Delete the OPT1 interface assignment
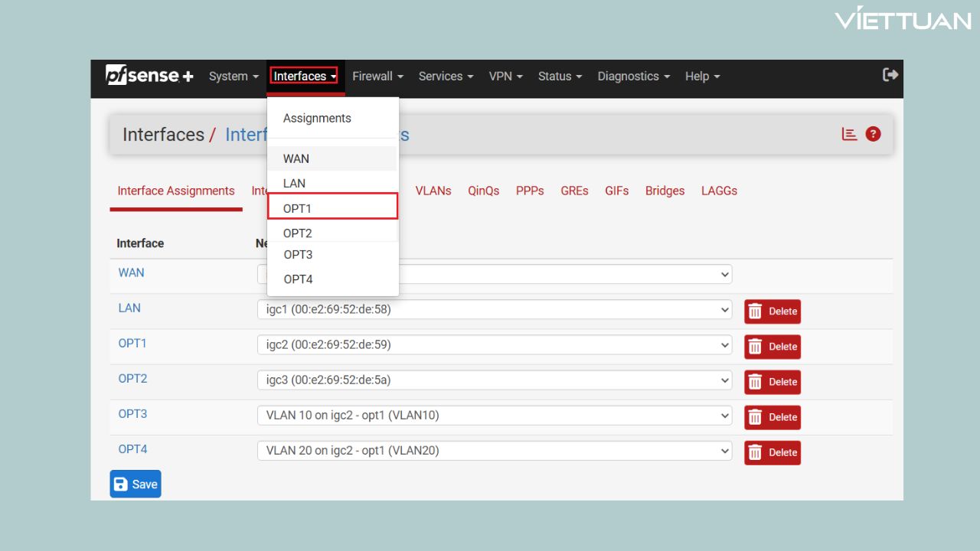Image resolution: width=980 pixels, height=551 pixels. click(772, 347)
